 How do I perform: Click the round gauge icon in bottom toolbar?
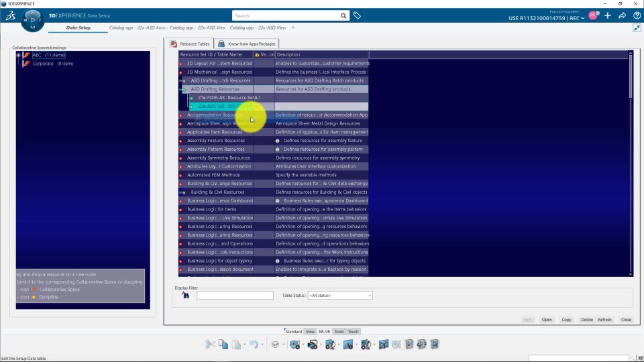pyautogui.click(x=275, y=344)
